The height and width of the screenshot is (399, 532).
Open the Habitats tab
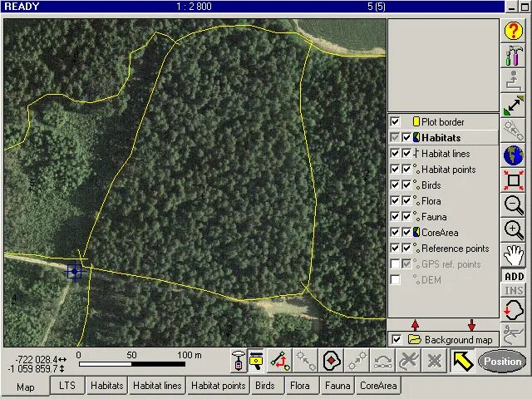coord(107,386)
